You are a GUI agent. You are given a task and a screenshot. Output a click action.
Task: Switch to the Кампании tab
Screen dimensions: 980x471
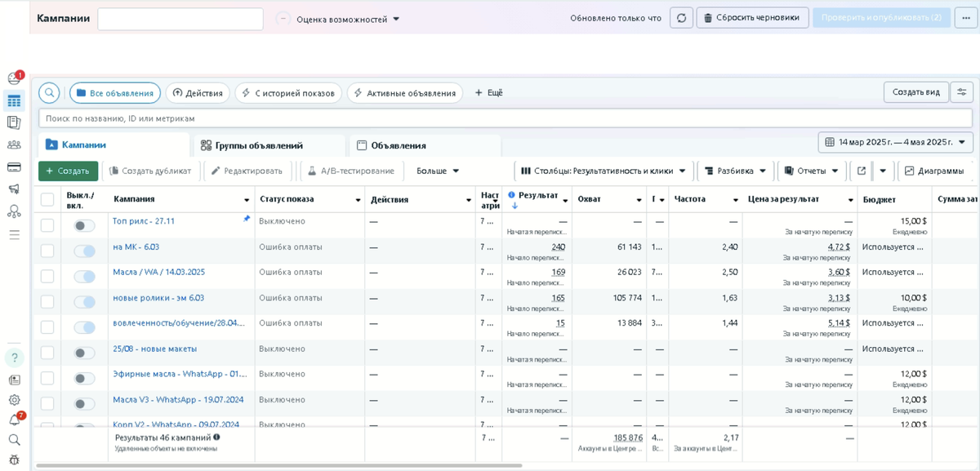(x=114, y=144)
